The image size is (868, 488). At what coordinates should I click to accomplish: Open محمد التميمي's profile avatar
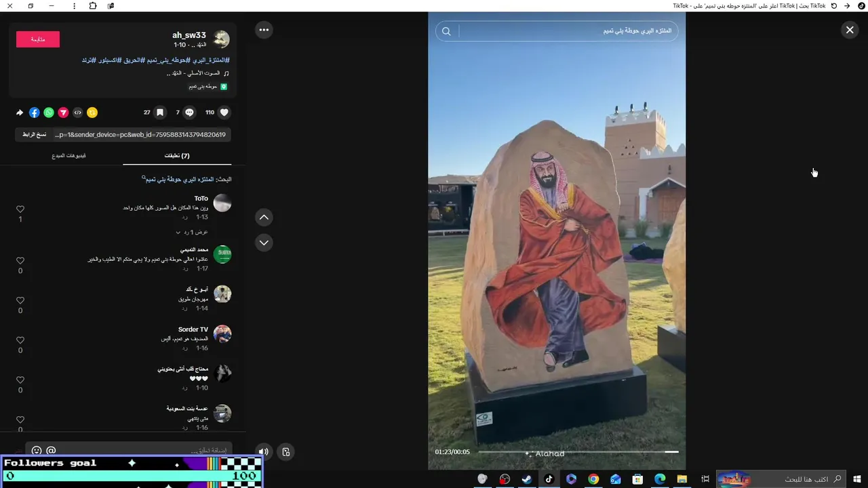coord(222,254)
